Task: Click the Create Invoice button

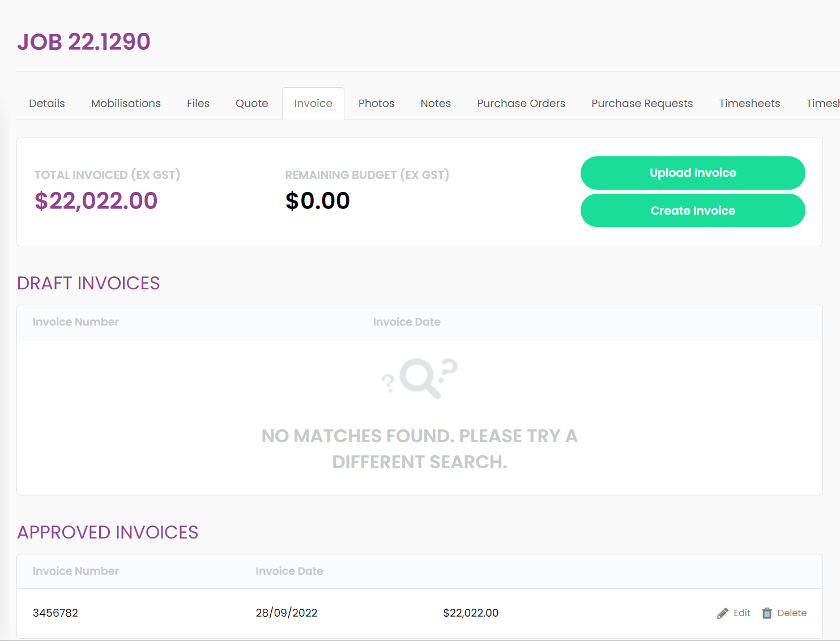Action: tap(693, 211)
